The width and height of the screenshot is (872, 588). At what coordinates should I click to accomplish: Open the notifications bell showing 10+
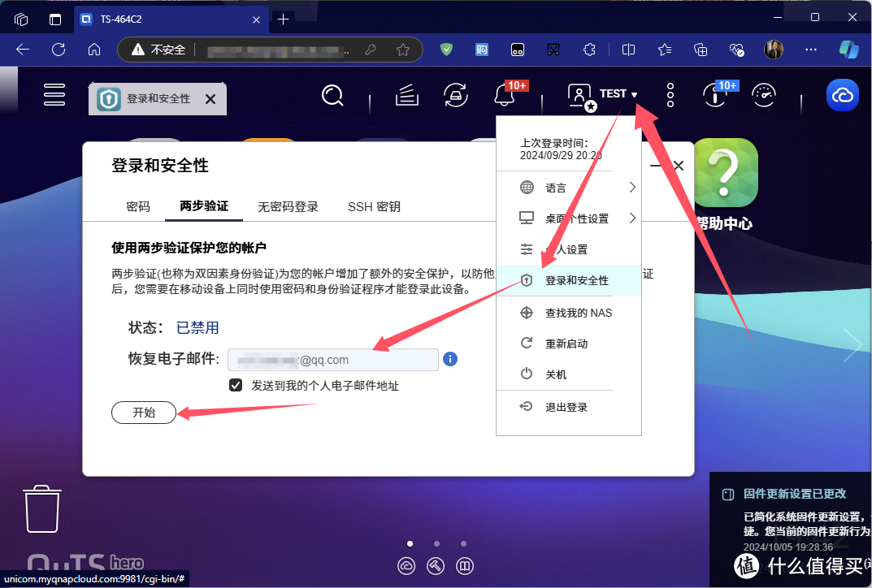pyautogui.click(x=505, y=95)
